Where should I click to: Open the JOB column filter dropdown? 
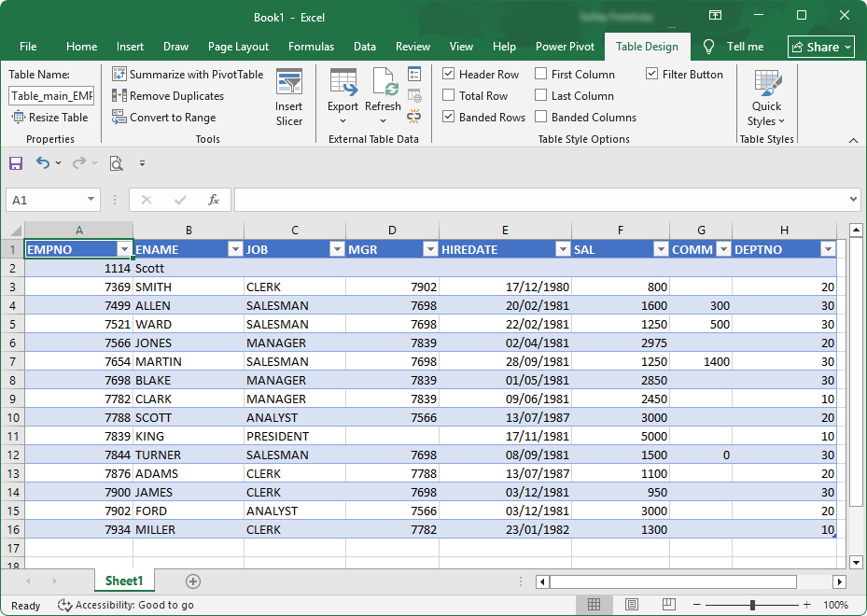[337, 249]
